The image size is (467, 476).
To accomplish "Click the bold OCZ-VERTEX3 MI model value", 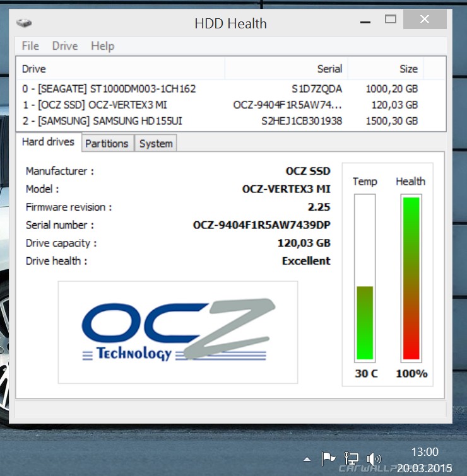I will [x=286, y=189].
